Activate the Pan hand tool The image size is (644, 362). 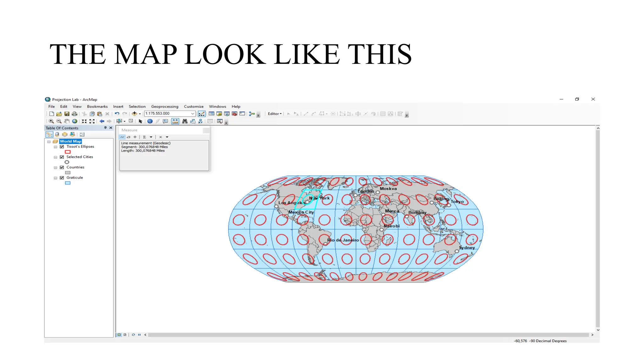pos(67,121)
